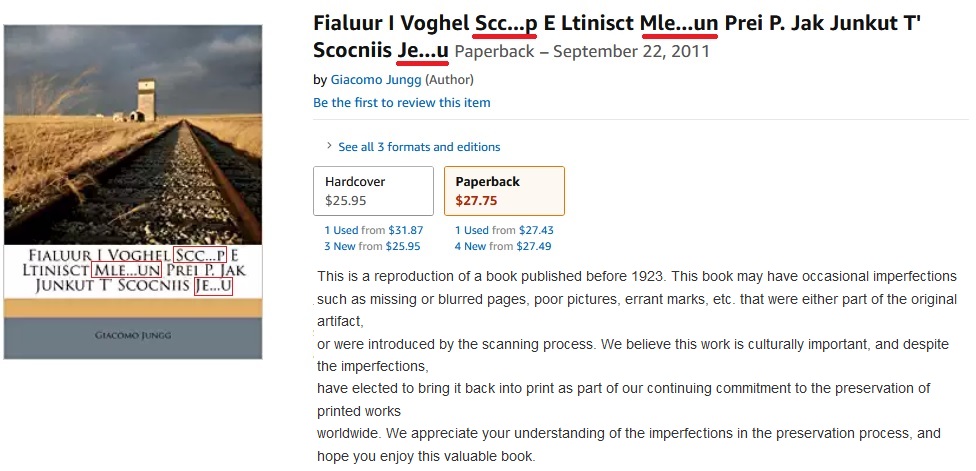Open the 3 New from $25.95 offer
Image resolution: width=976 pixels, height=471 pixels.
(372, 246)
